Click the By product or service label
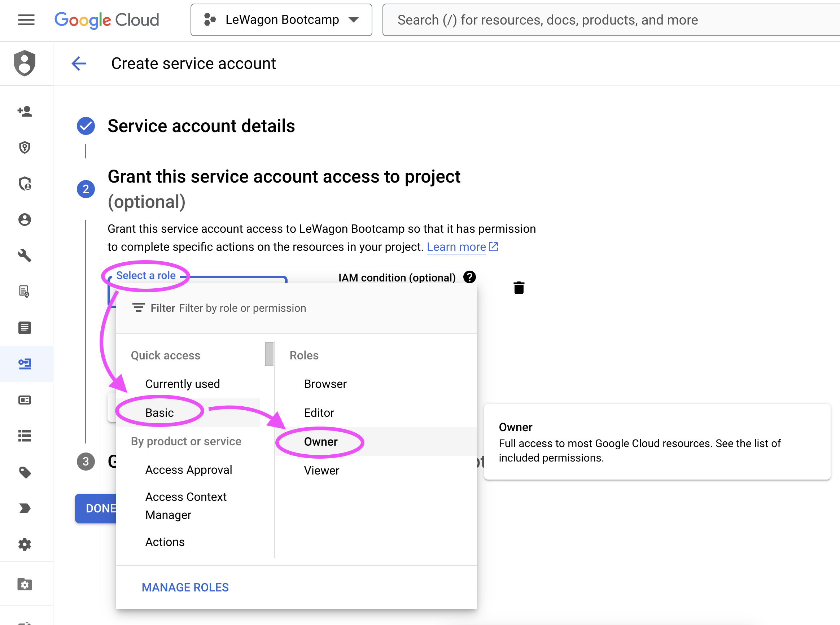Screen dimensions: 840x625 [186, 441]
